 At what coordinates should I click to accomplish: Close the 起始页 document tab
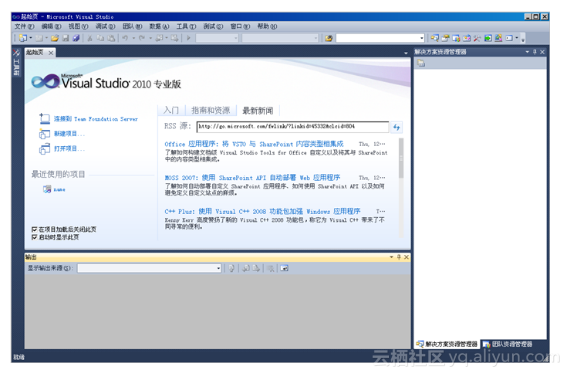[51, 53]
